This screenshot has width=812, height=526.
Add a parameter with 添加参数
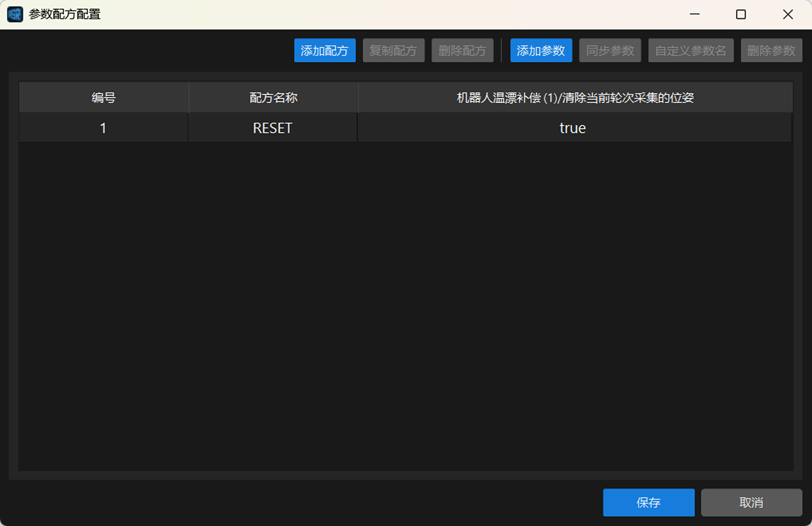(x=541, y=50)
